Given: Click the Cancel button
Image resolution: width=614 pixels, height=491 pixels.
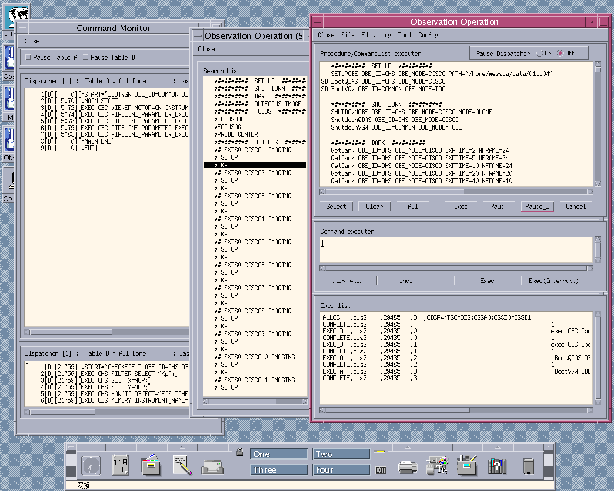Looking at the screenshot, I should point(575,206).
